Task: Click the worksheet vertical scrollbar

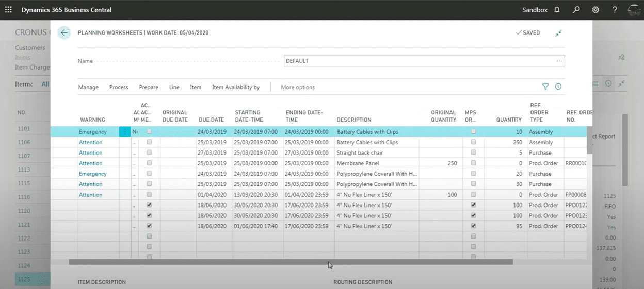Action: 589,139
